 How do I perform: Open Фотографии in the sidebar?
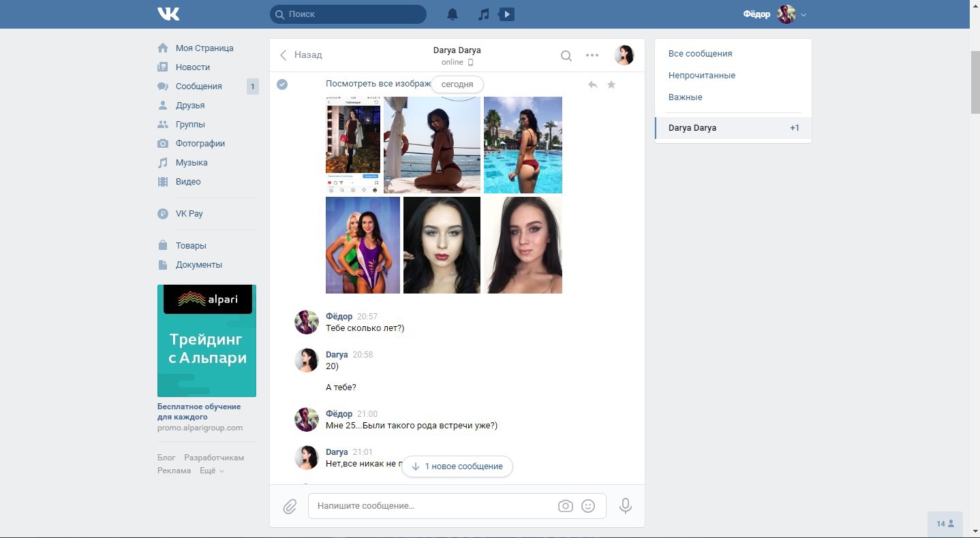click(200, 144)
